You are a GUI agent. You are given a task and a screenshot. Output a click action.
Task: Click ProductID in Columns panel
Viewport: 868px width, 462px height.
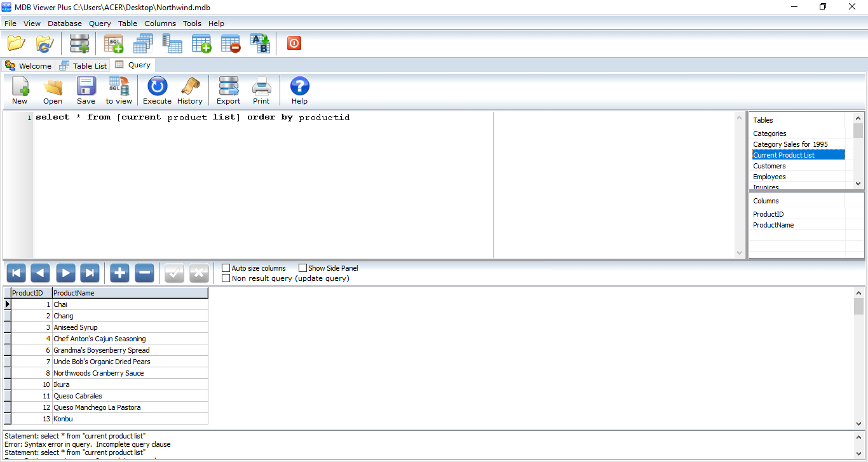(x=798, y=214)
